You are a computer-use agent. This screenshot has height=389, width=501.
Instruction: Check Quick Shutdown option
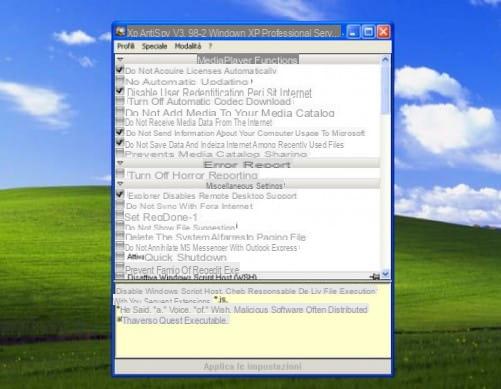tap(120, 257)
